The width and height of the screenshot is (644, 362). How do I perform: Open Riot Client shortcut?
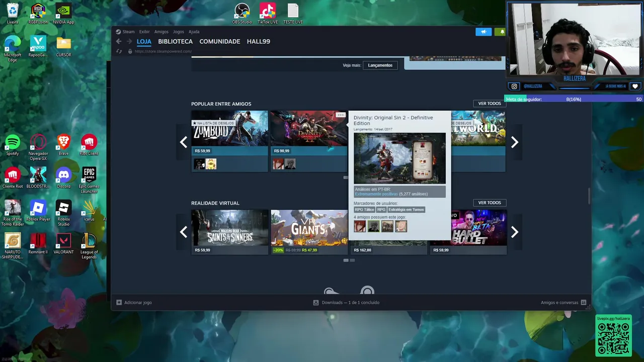[89, 145]
